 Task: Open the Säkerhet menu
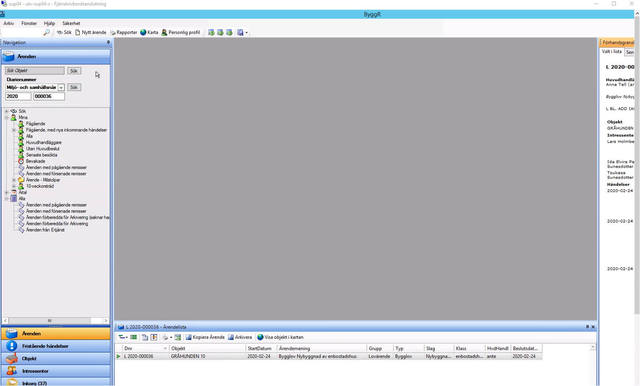tap(71, 23)
